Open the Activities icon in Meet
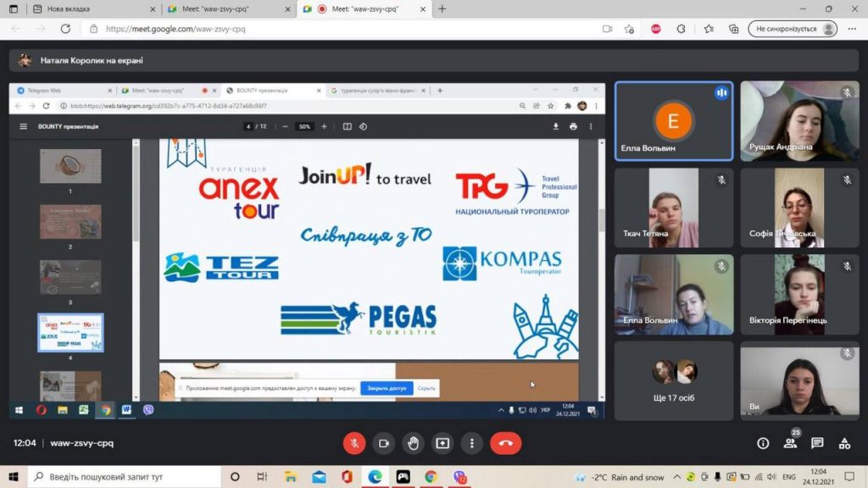Viewport: 868px width, 488px height. 844,443
